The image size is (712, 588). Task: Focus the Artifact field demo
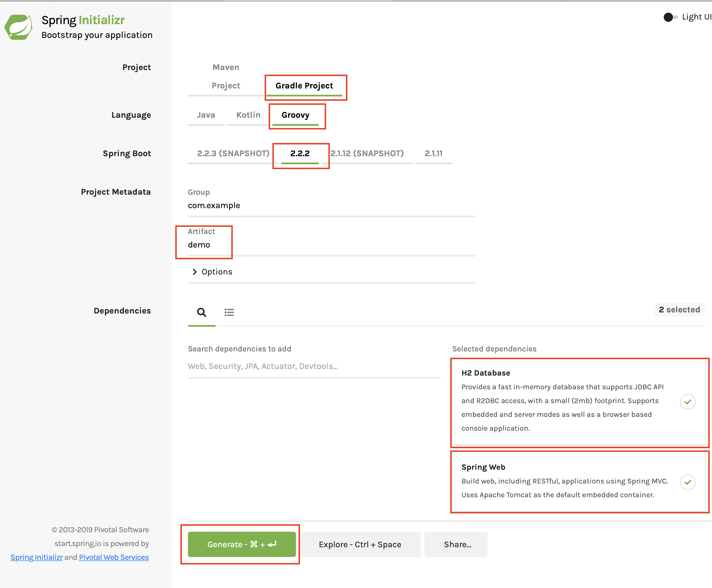(331, 245)
